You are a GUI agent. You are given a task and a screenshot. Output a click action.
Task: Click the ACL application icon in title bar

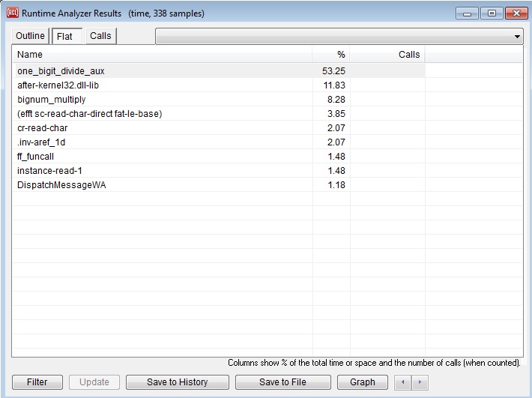[12, 13]
